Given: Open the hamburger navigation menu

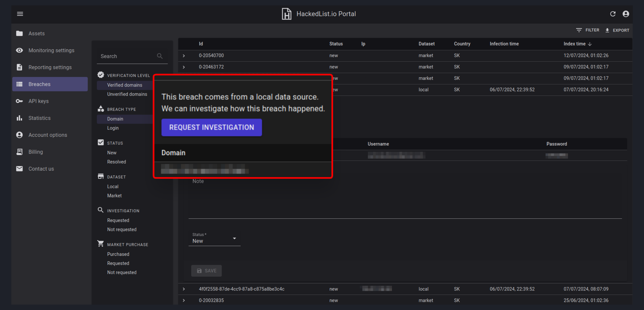Looking at the screenshot, I should click(x=20, y=14).
